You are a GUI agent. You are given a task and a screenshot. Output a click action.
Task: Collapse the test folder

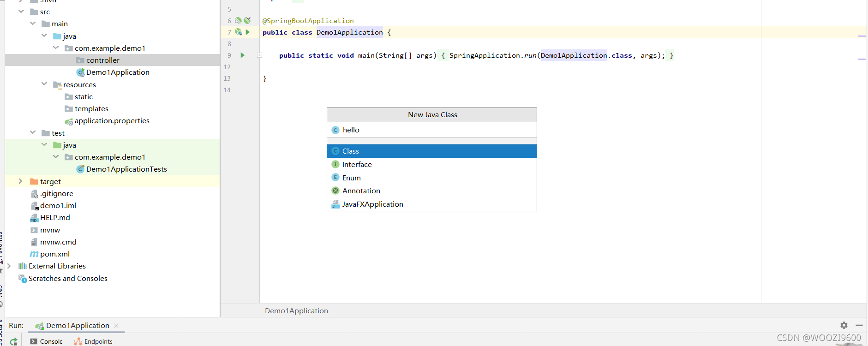pyautogui.click(x=33, y=132)
